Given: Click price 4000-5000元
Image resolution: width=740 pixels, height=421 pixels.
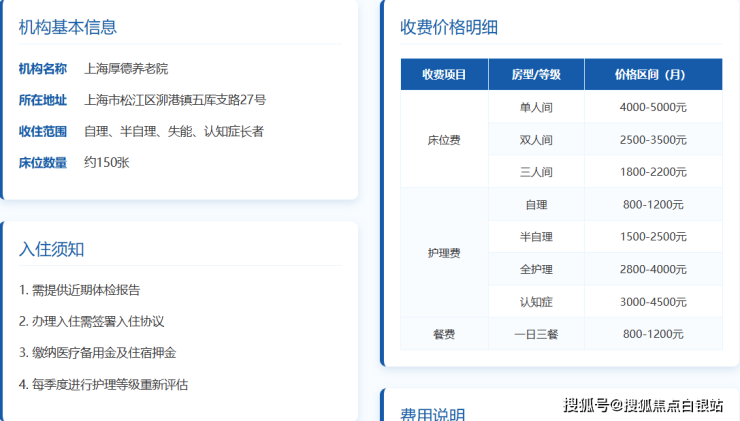Looking at the screenshot, I should [653, 107].
